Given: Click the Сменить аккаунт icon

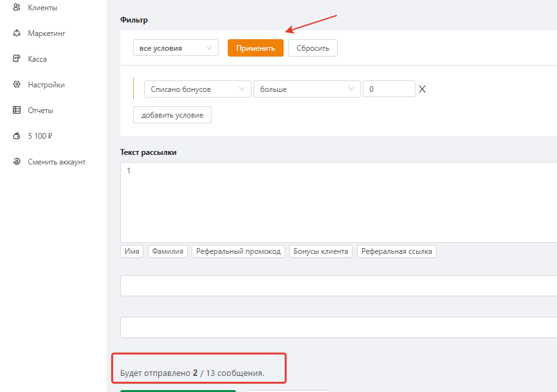Looking at the screenshot, I should point(17,161).
